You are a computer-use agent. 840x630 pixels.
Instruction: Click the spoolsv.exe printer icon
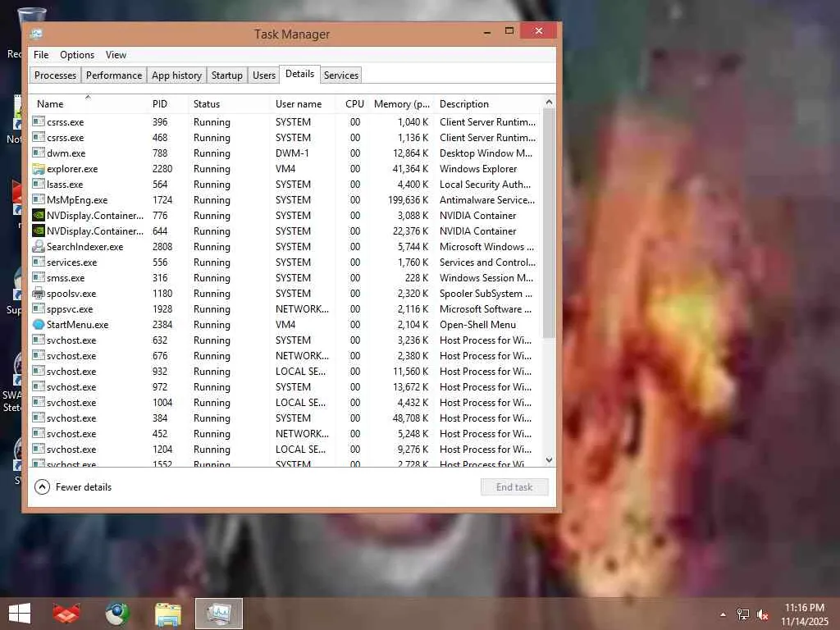tap(38, 293)
